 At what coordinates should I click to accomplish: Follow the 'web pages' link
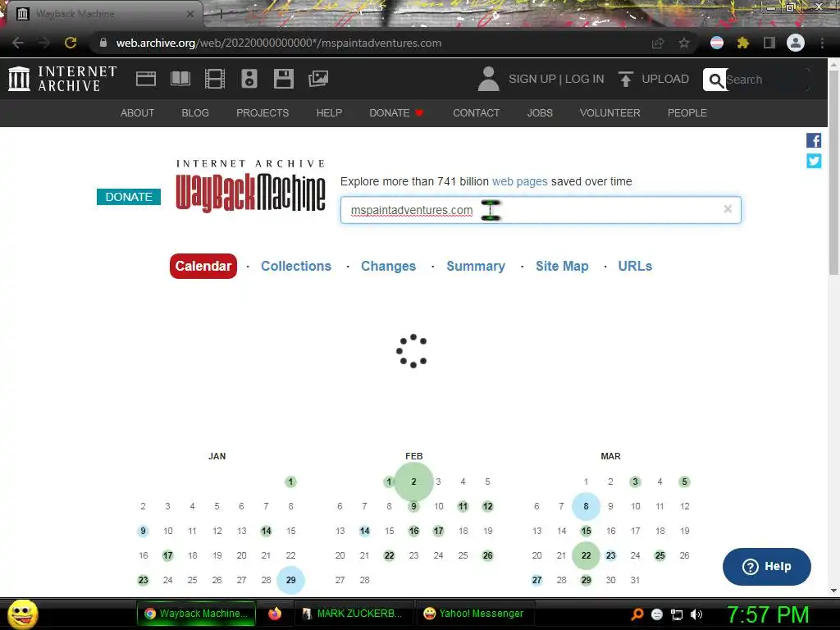point(519,181)
